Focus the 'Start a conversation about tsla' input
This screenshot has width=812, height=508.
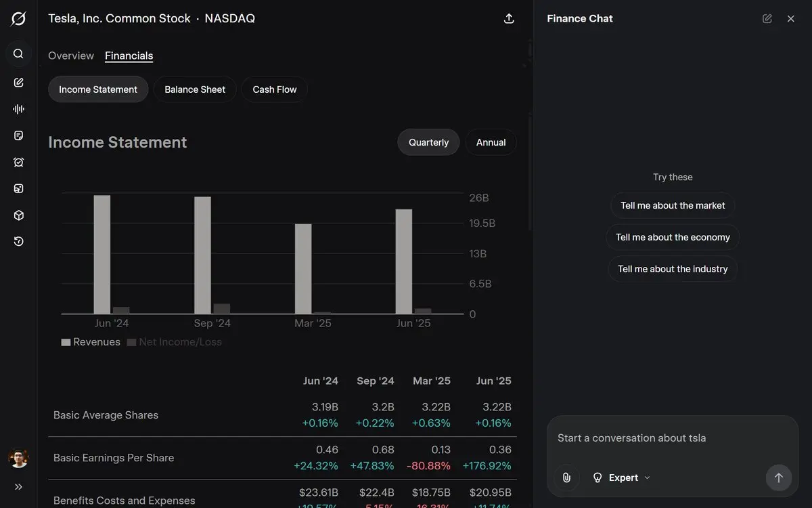673,438
